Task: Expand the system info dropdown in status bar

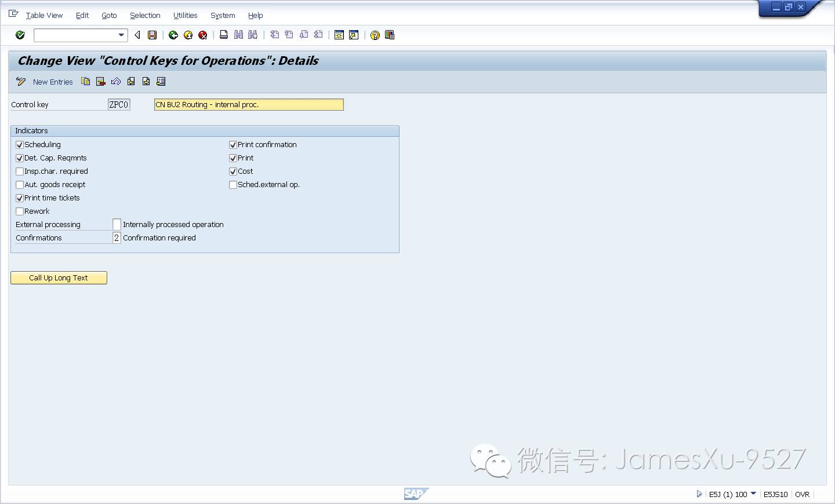Action: click(x=753, y=494)
